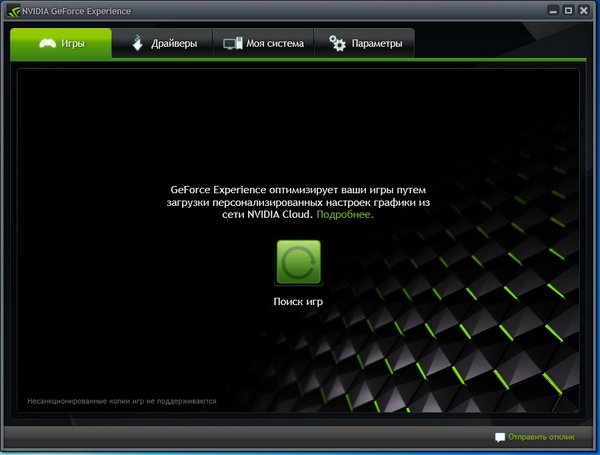The height and width of the screenshot is (455, 600).
Task: Maximize the GeForce Experience window
Action: (x=568, y=11)
